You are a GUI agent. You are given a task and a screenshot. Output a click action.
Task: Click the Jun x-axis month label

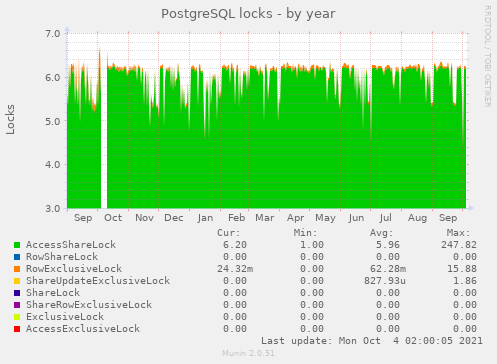tap(356, 218)
